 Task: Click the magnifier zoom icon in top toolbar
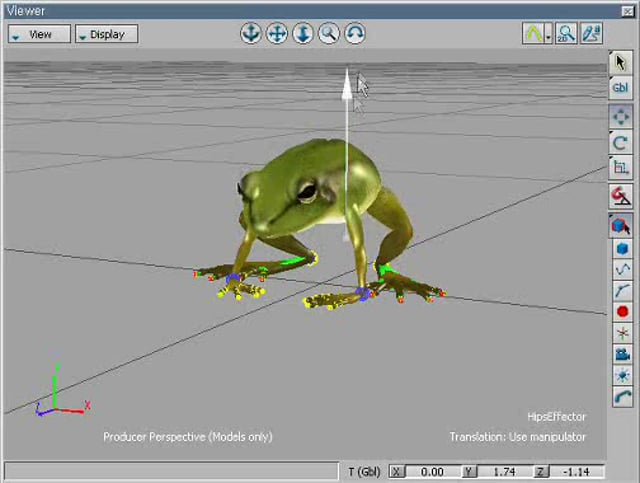coord(329,33)
